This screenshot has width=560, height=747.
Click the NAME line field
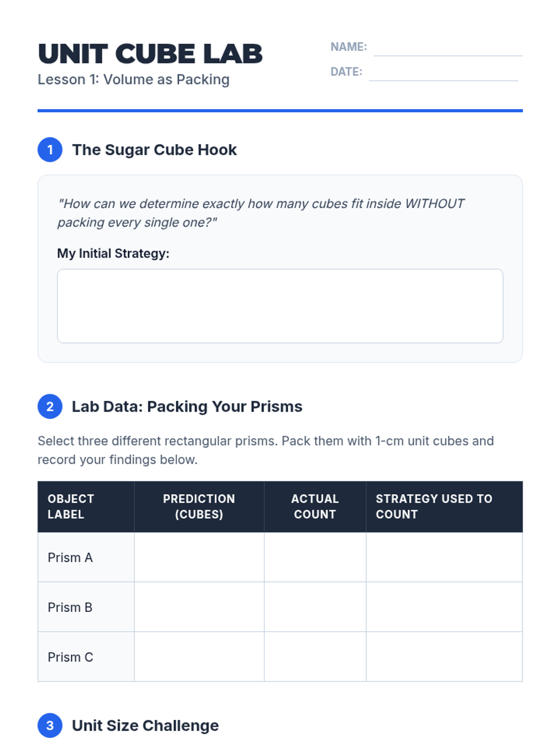[448, 48]
